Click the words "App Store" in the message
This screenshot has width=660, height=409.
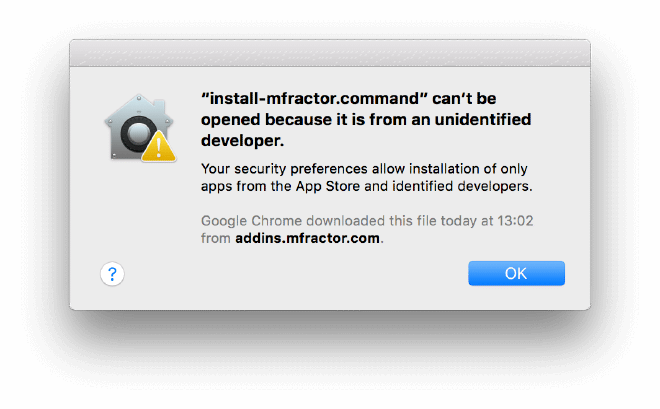coord(328,186)
